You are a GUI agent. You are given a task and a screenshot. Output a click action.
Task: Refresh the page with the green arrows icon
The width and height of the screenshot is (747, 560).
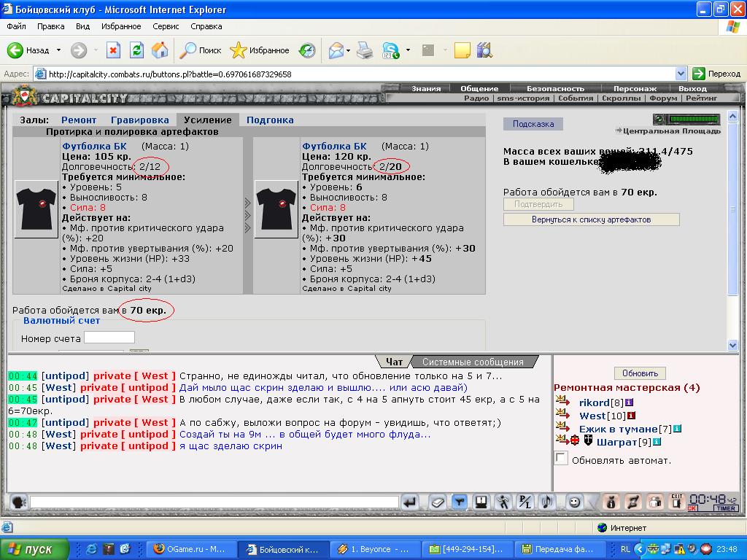(x=136, y=50)
